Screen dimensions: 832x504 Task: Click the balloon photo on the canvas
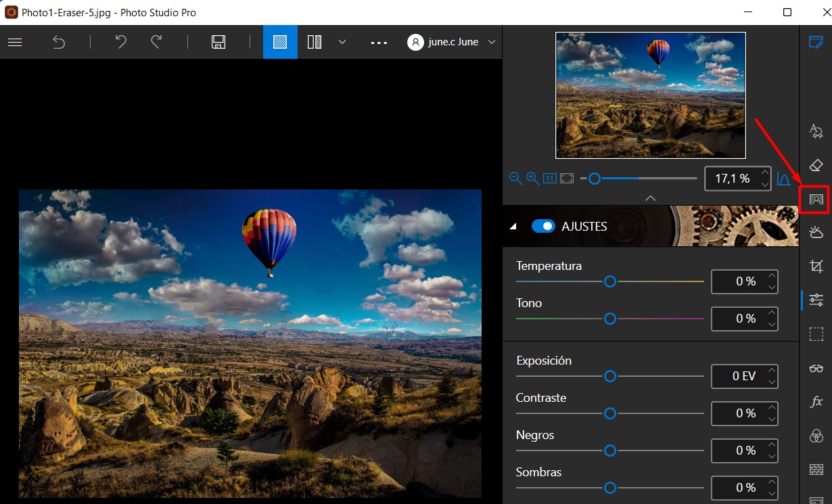[250, 344]
